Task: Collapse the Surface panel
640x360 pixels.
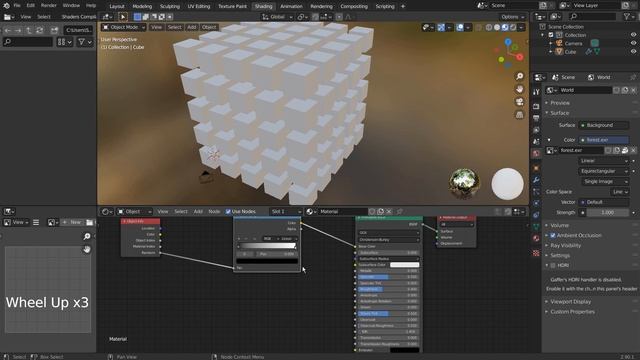Action: click(x=559, y=113)
